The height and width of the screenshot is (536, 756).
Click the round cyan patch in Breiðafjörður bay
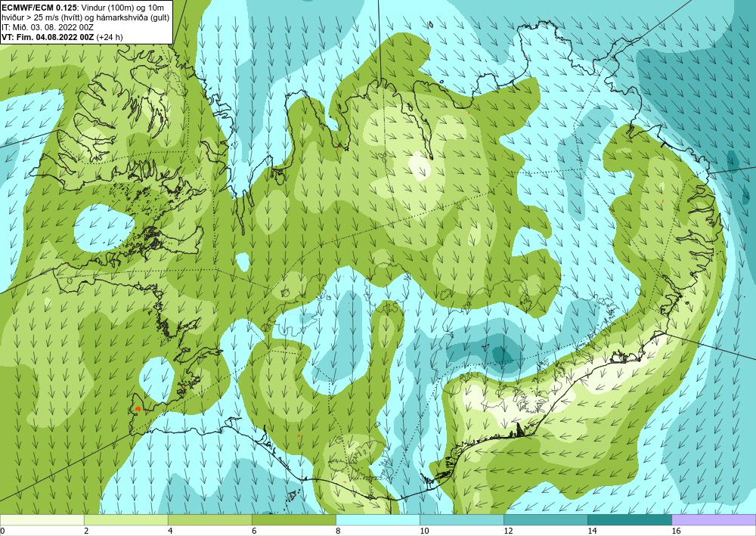tap(104, 228)
